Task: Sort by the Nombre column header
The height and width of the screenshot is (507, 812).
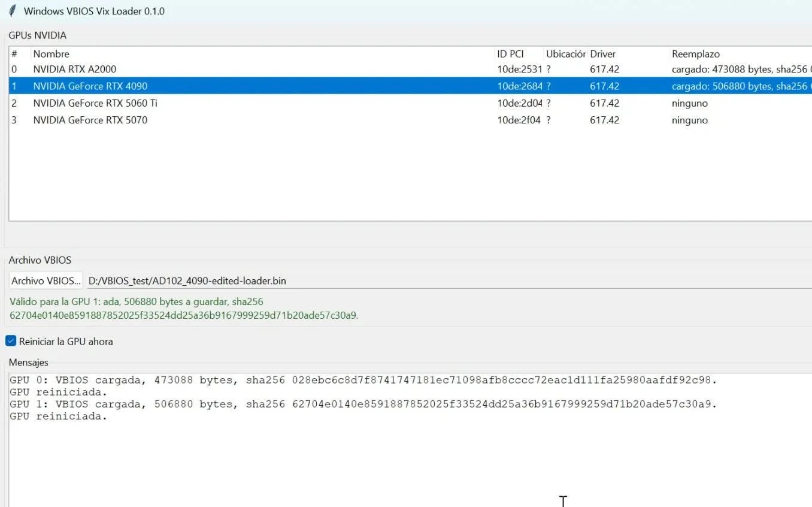Action: pyautogui.click(x=262, y=54)
